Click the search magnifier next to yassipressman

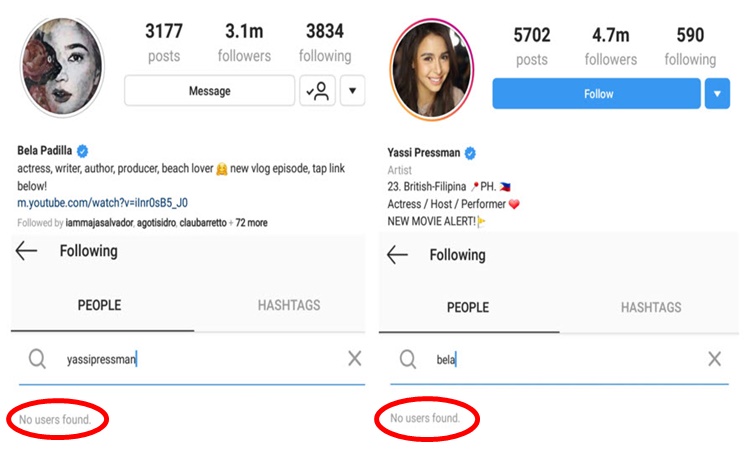point(37,359)
